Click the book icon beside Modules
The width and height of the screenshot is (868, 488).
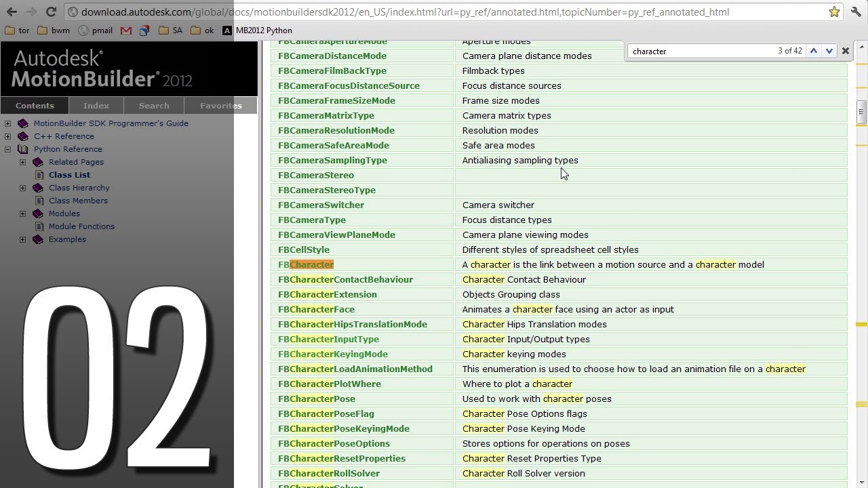[x=37, y=213]
